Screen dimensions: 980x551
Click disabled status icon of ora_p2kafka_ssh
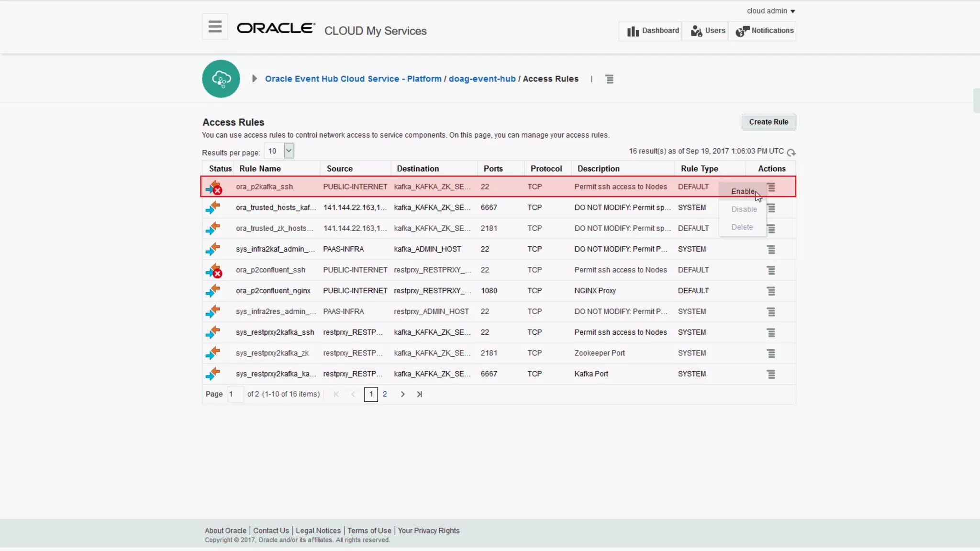pyautogui.click(x=213, y=187)
